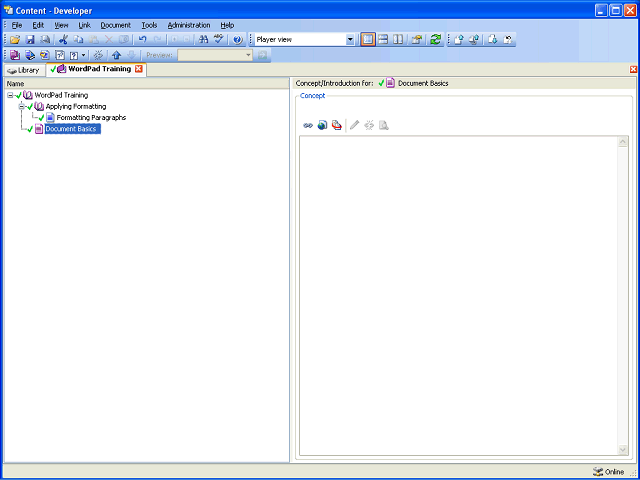
Task: Switch to horizontal split layout icon
Action: pos(383,40)
